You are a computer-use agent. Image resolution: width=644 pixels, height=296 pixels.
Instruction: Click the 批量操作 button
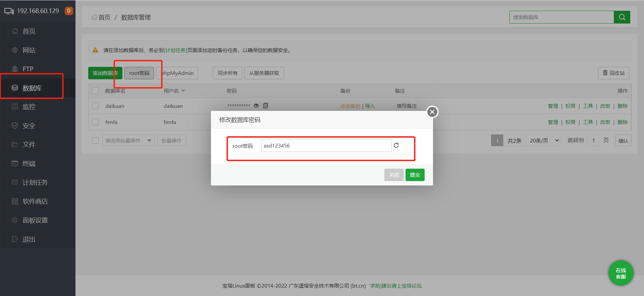pos(171,140)
